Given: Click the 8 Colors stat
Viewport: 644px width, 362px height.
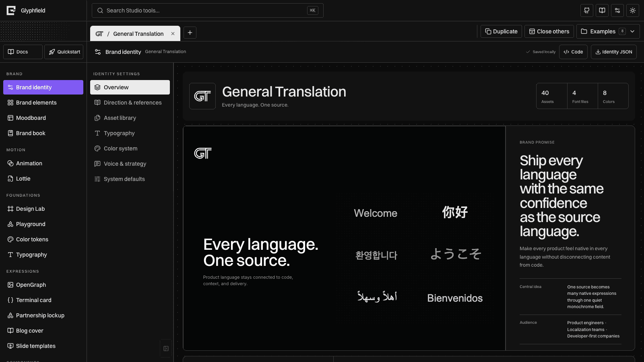Looking at the screenshot, I should (x=613, y=96).
